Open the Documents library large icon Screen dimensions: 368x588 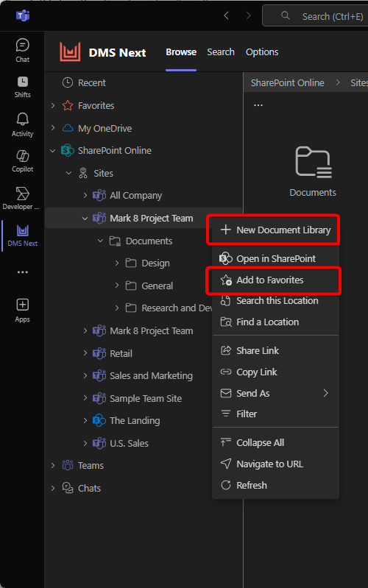314,162
